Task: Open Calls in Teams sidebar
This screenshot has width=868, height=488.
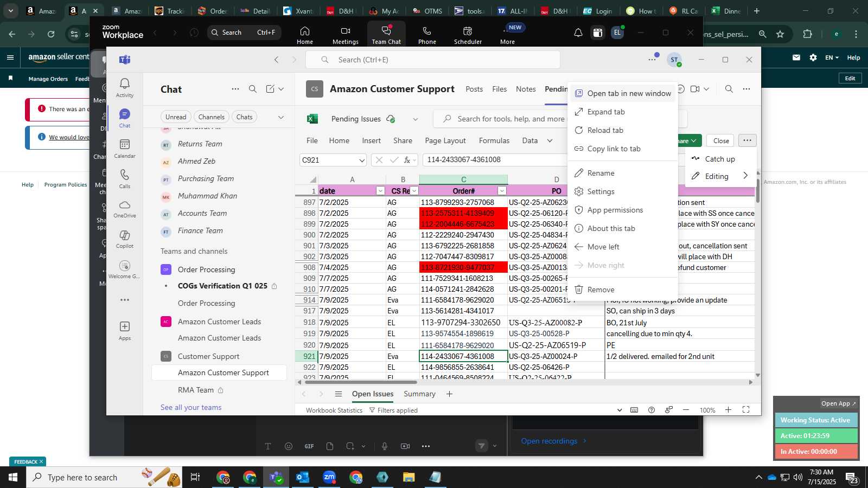Action: point(125,178)
